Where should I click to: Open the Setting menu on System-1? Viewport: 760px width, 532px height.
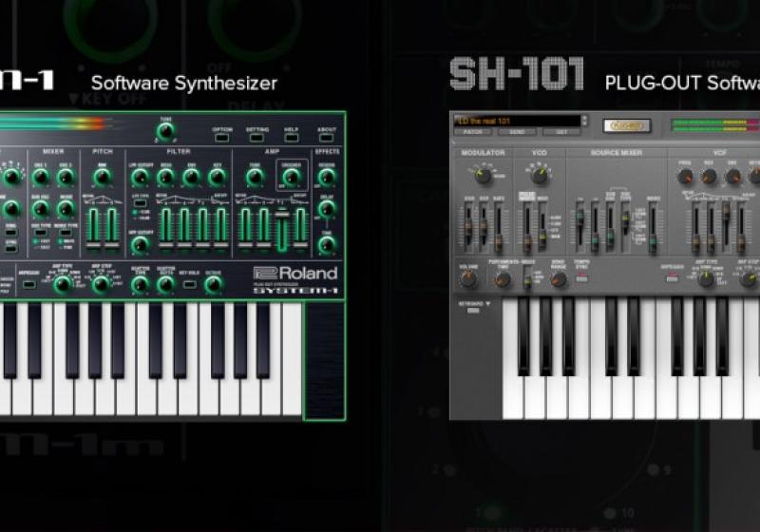pos(256,137)
